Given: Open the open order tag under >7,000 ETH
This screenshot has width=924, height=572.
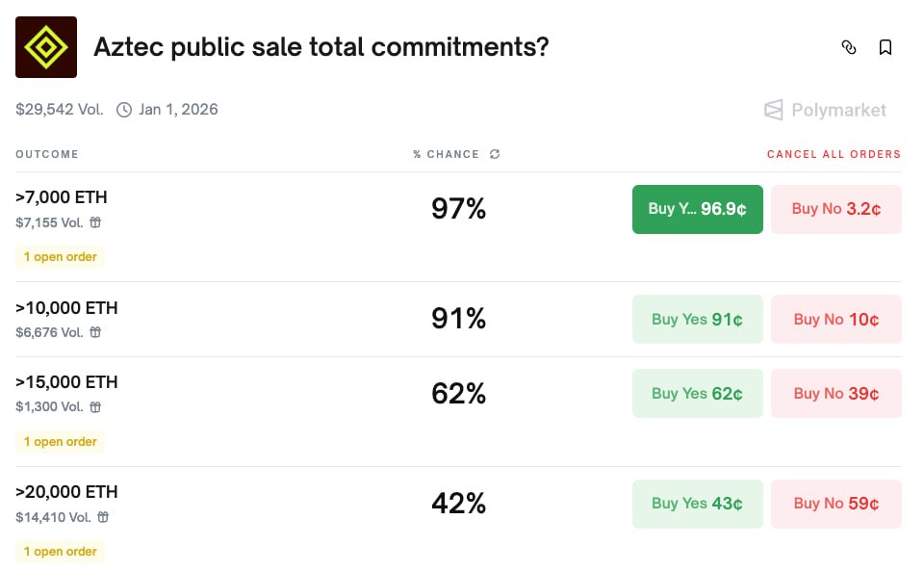Looking at the screenshot, I should pos(61,257).
